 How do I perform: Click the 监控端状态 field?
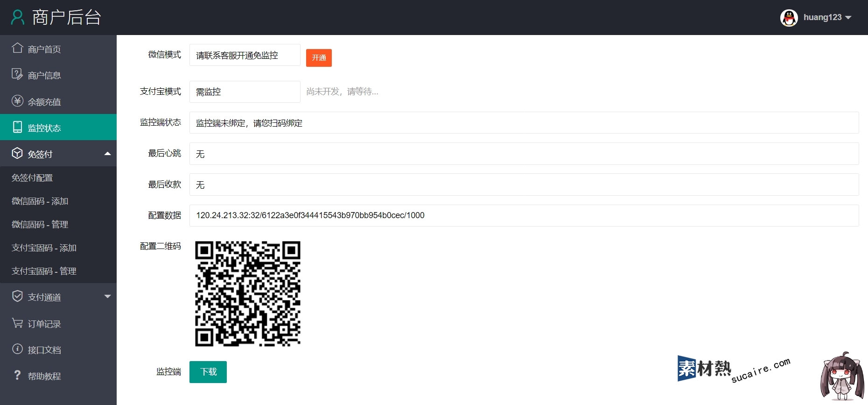tap(524, 122)
